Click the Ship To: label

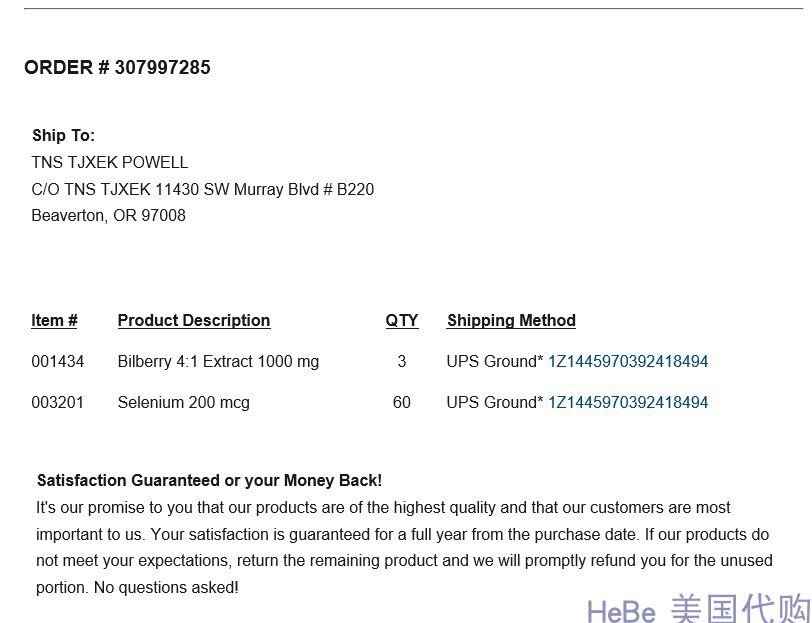pos(63,135)
